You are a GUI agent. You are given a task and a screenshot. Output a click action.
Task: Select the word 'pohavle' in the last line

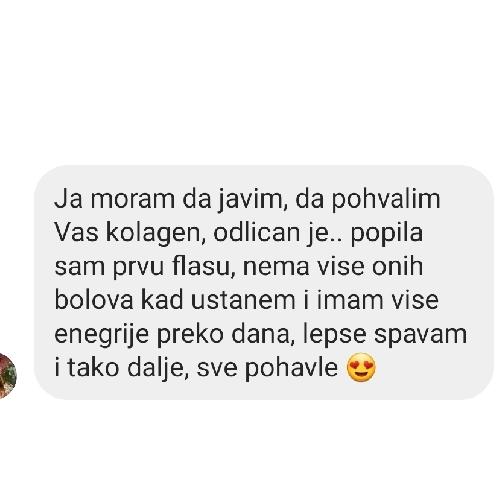(x=291, y=368)
